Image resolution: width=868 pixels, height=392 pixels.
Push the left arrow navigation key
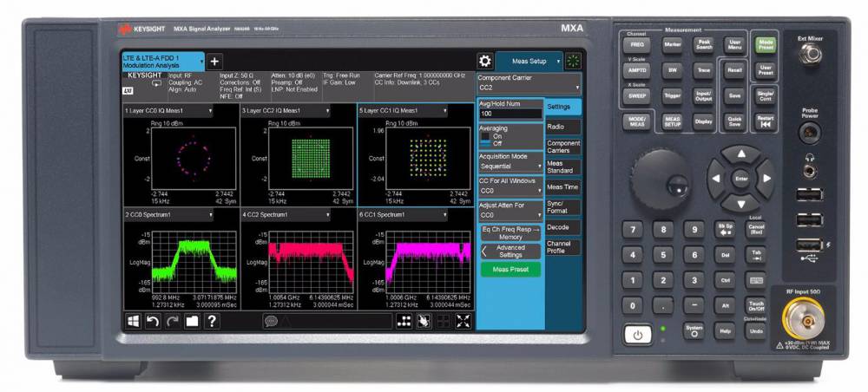tap(716, 179)
